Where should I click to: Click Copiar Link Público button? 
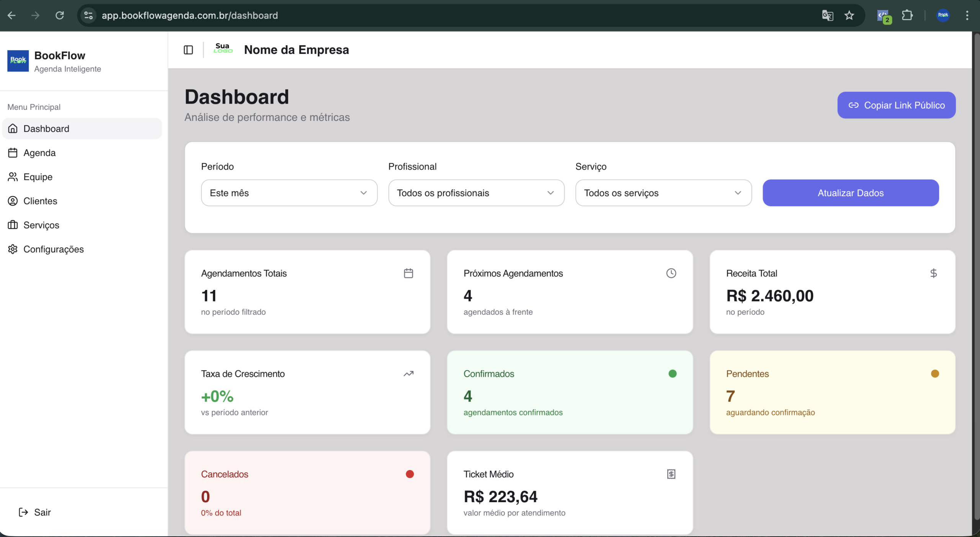click(x=896, y=105)
